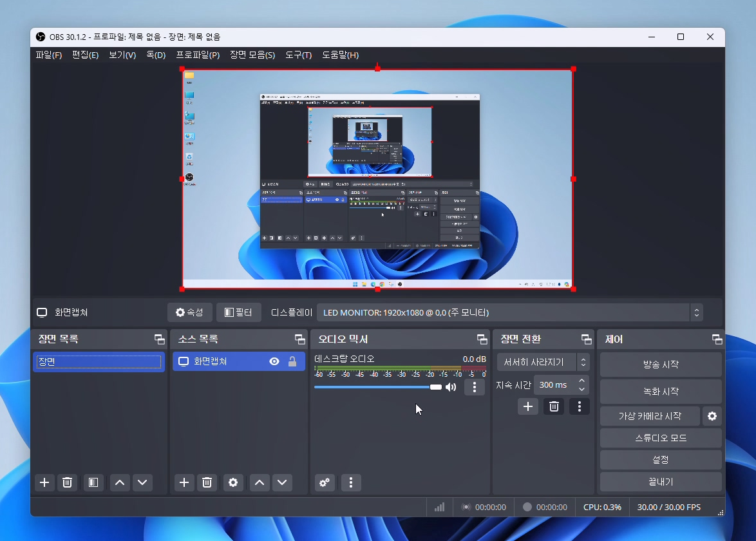Open the 도구(T) menu
This screenshot has height=541, width=756.
pos(298,55)
